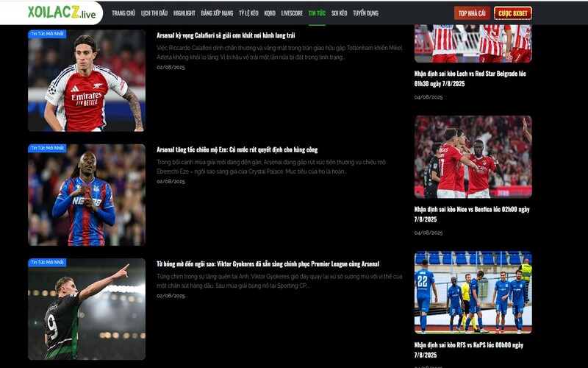Screen dimensions: 588x368
Task: Open the blue-kit team match thumbnail
Action: [473, 292]
